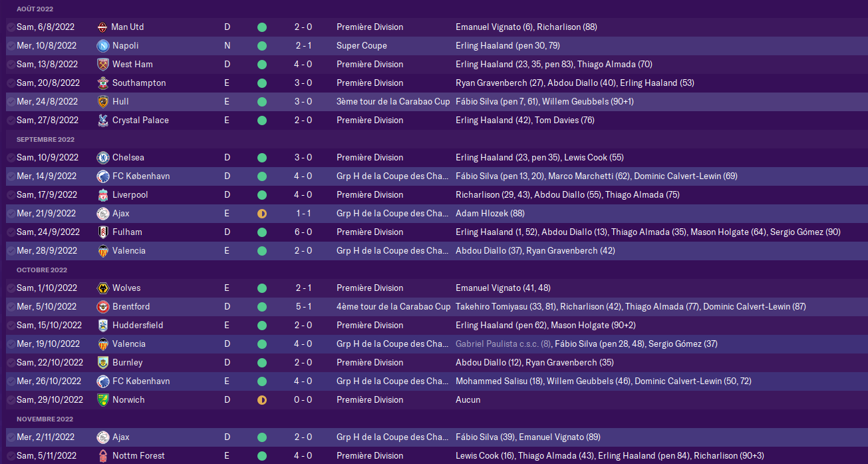Click Erling Haaland (42), Tom Davies (76) scorers
This screenshot has width=868, height=464.
[525, 120]
